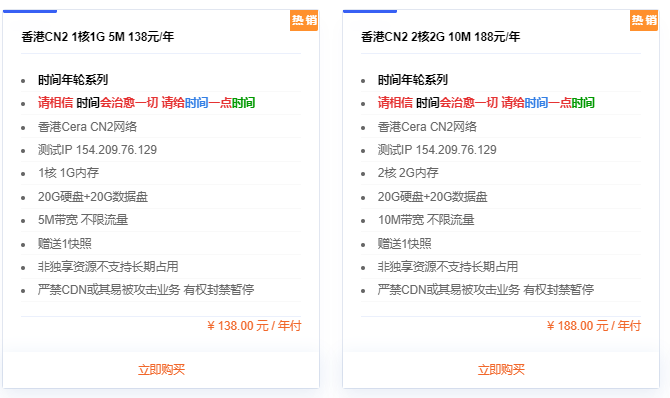This screenshot has height=398, width=670.
Task: Click 立即购买 on the 188元/年 plan
Action: pyautogui.click(x=501, y=369)
